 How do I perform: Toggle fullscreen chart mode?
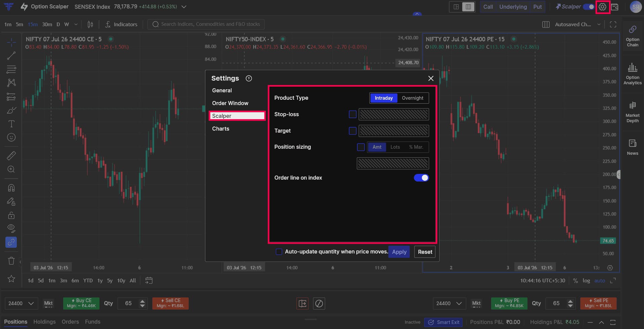click(x=613, y=24)
